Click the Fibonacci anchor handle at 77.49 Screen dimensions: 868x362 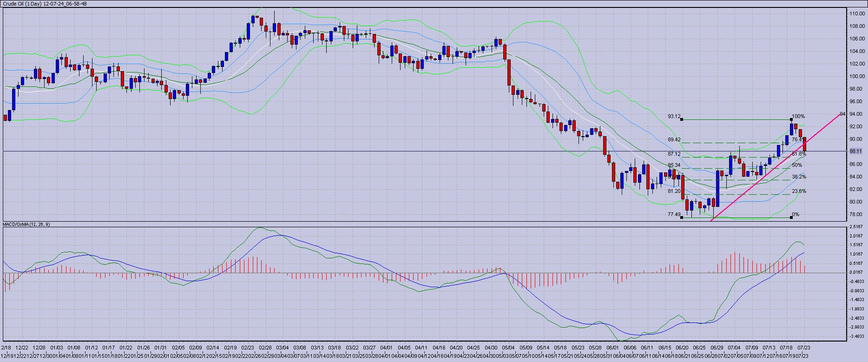682,217
